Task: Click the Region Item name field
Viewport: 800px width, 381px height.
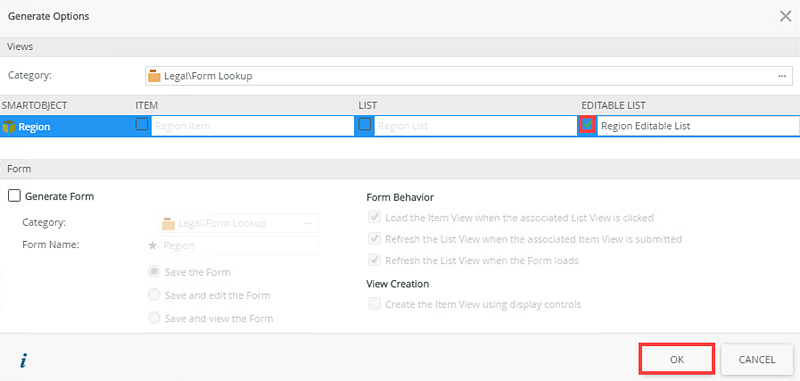Action: [x=253, y=126]
